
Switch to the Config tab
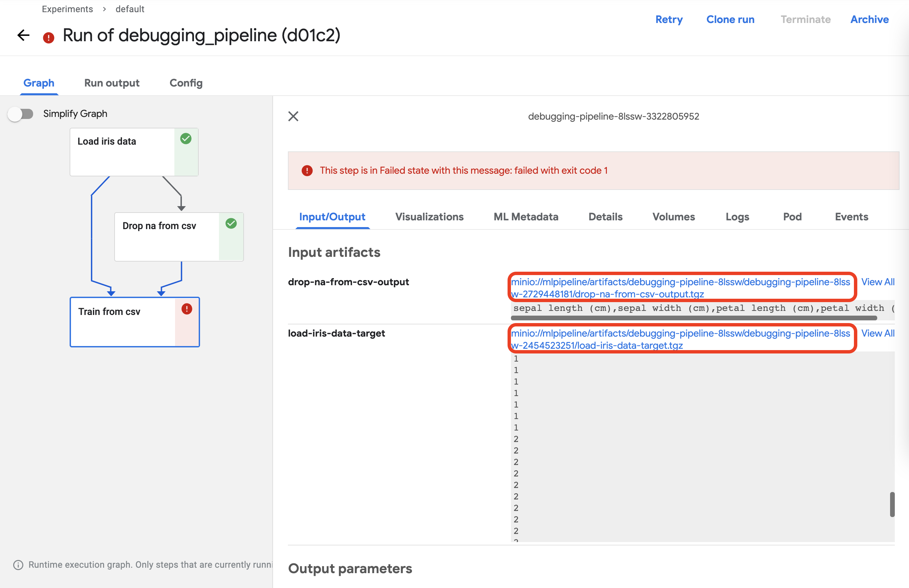click(x=186, y=83)
